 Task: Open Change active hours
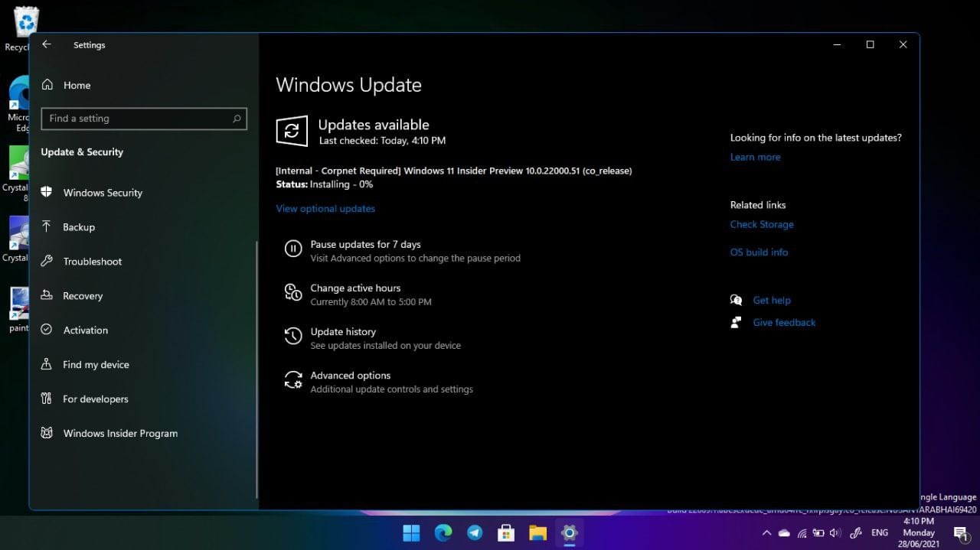pyautogui.click(x=355, y=288)
